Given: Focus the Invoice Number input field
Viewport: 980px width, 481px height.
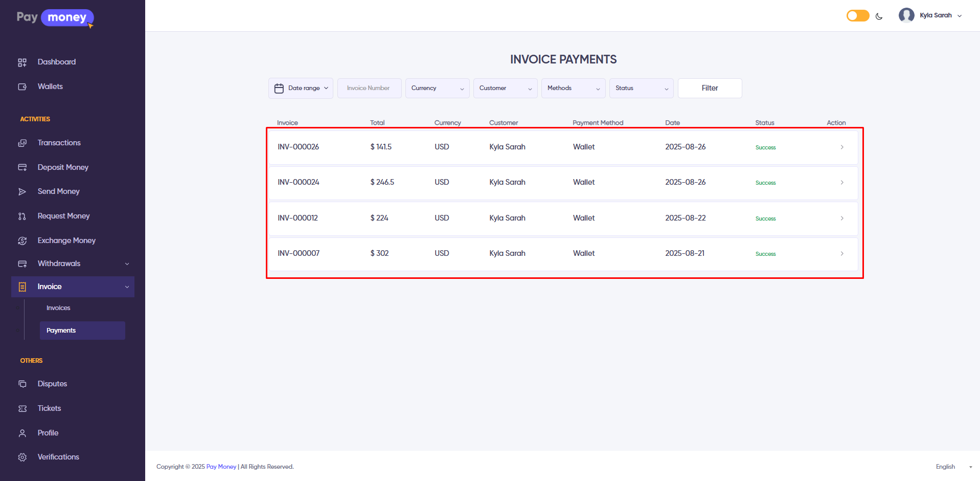Looking at the screenshot, I should (x=369, y=88).
